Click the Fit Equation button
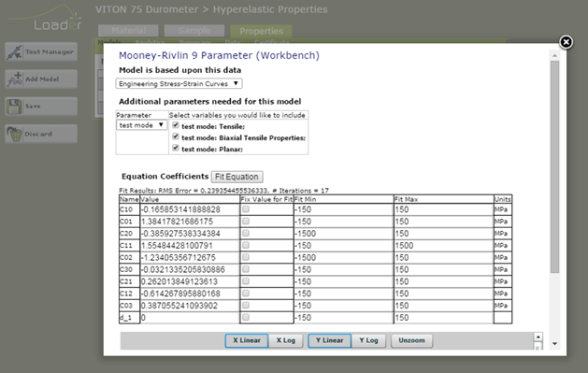The width and height of the screenshot is (588, 373). [237, 177]
